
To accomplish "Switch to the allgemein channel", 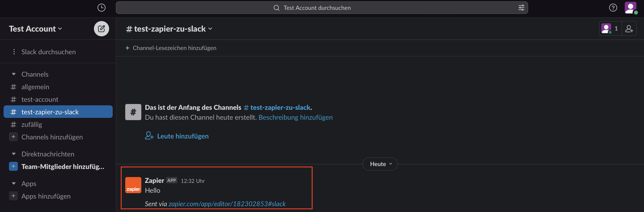I will click(35, 87).
